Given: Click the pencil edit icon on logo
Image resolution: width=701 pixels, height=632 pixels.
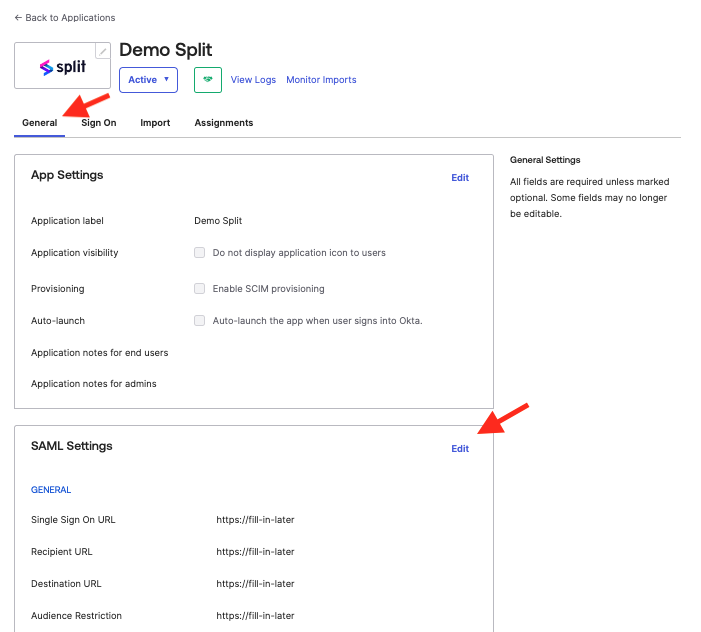Looking at the screenshot, I should (x=102, y=51).
